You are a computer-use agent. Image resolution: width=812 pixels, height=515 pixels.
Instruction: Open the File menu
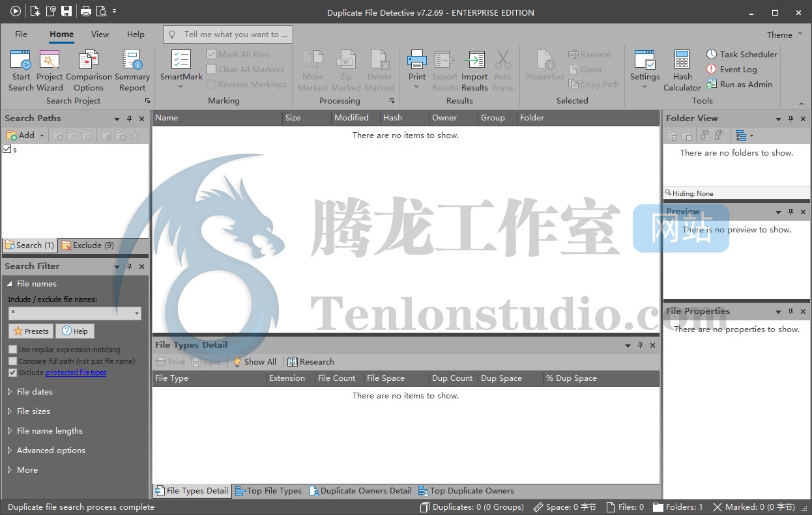click(21, 35)
